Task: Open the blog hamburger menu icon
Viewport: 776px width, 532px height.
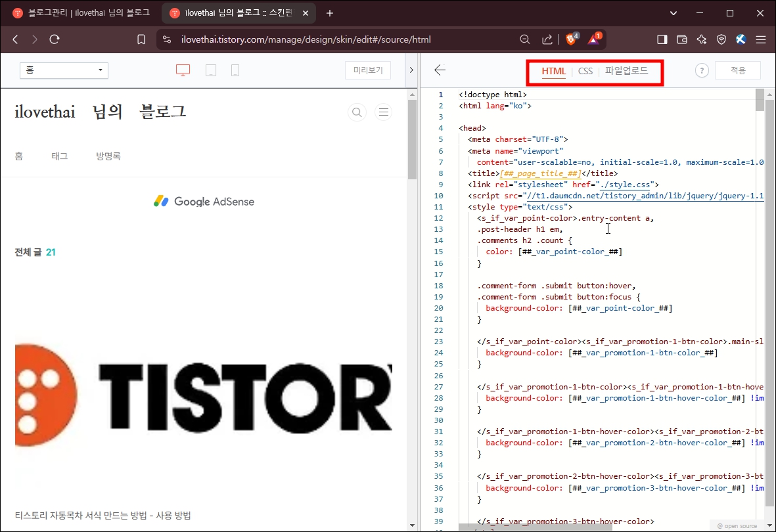Action: click(384, 112)
